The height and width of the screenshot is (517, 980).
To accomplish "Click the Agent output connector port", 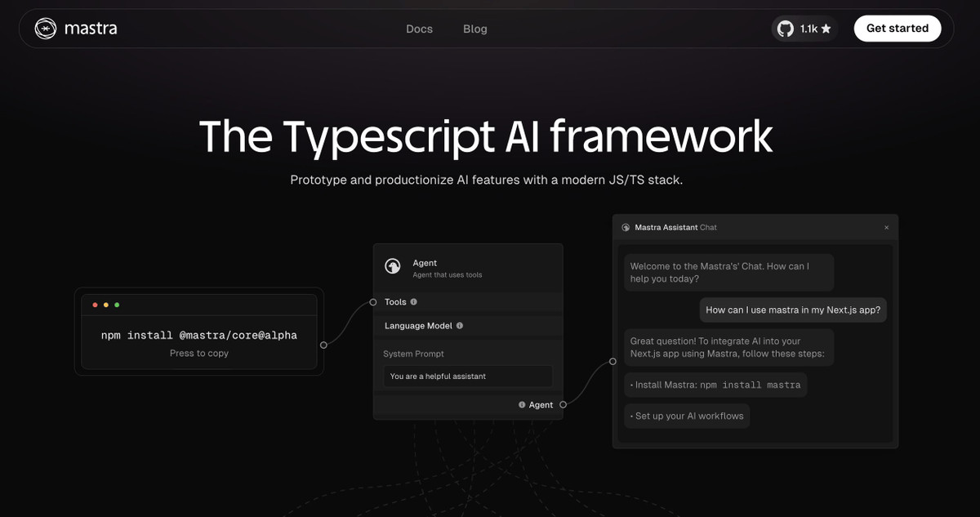I will point(563,405).
